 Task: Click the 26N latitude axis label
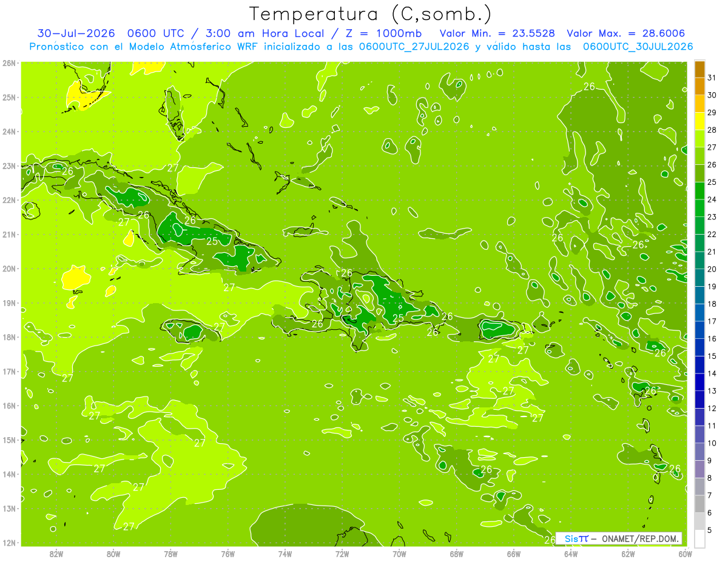[x=8, y=62]
